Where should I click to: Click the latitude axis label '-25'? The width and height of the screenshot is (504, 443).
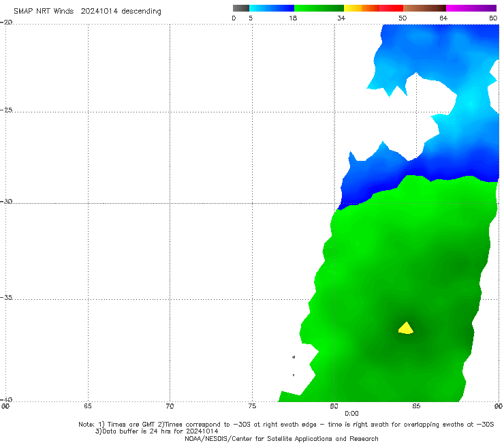[6, 110]
